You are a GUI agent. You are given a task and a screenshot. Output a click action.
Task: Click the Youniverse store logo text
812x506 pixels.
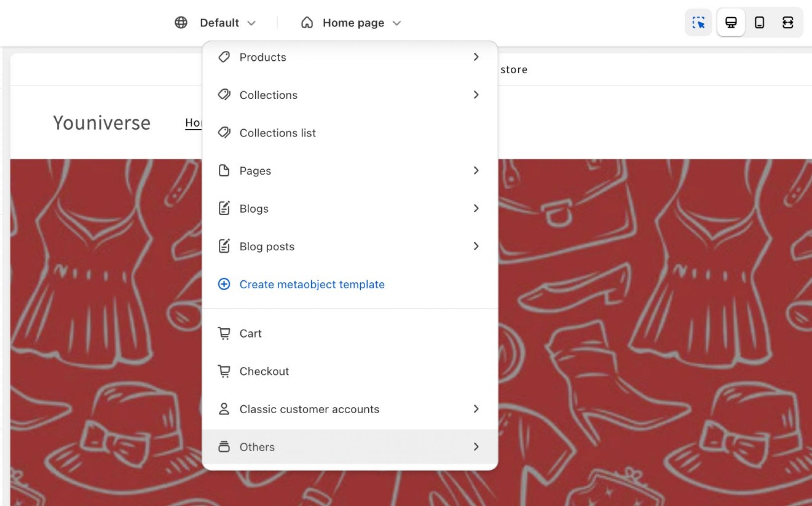pyautogui.click(x=102, y=123)
